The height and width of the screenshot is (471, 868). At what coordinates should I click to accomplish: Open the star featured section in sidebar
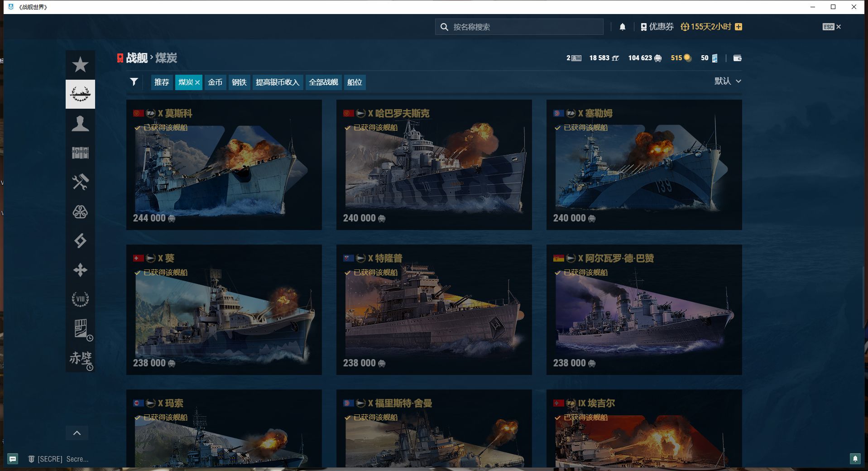point(80,65)
